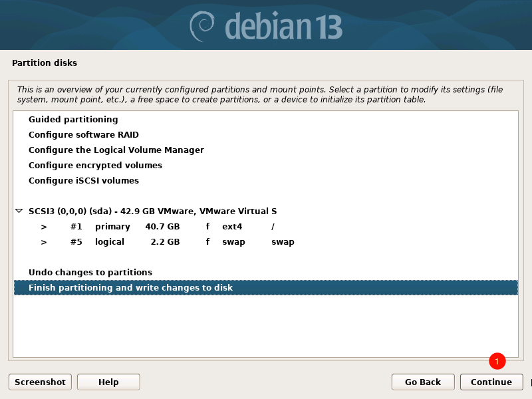Select "Configure software RAID"

pos(83,134)
